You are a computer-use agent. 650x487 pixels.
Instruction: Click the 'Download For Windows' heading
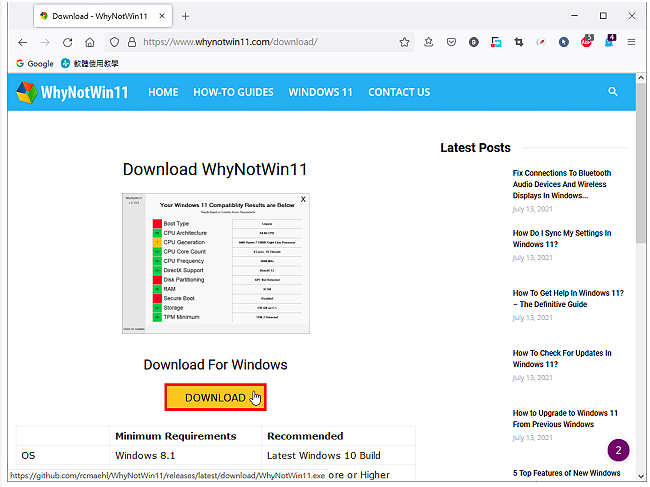tap(216, 365)
